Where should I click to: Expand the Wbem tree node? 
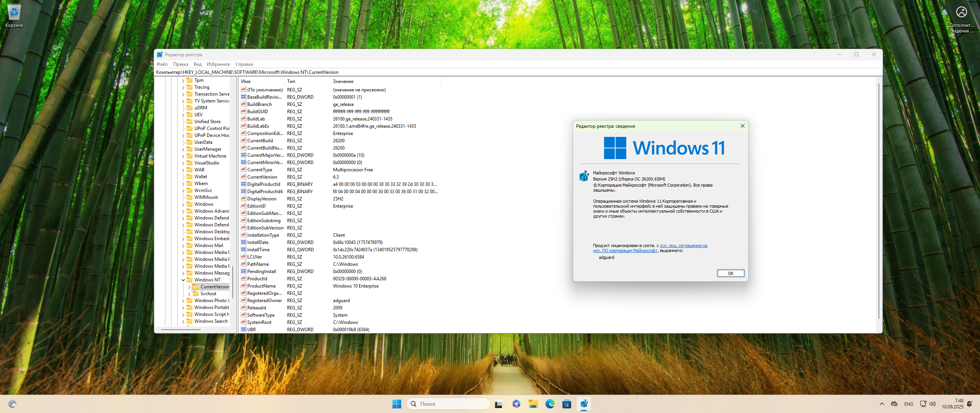pyautogui.click(x=183, y=184)
